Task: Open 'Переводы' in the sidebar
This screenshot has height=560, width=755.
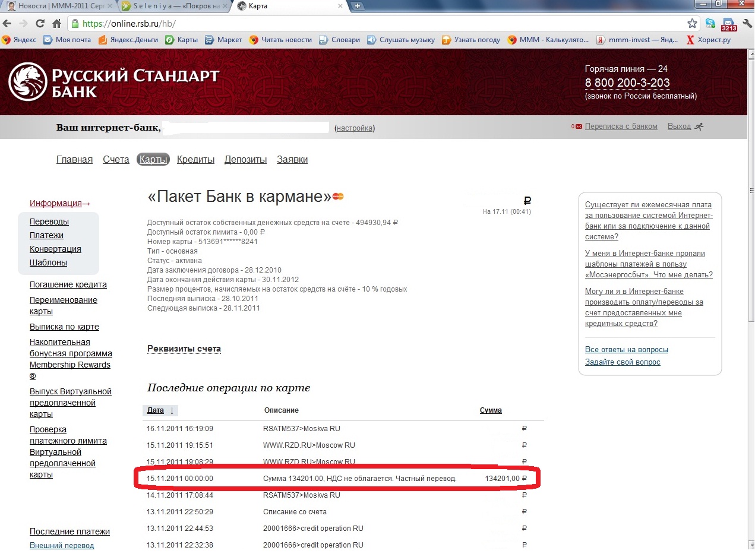Action: (49, 222)
